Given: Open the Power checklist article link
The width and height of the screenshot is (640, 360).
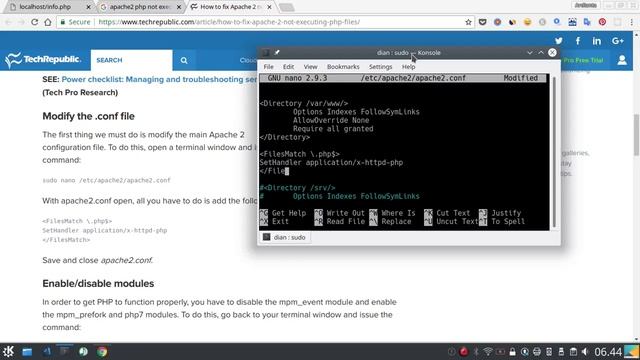Looking at the screenshot, I should [x=159, y=79].
